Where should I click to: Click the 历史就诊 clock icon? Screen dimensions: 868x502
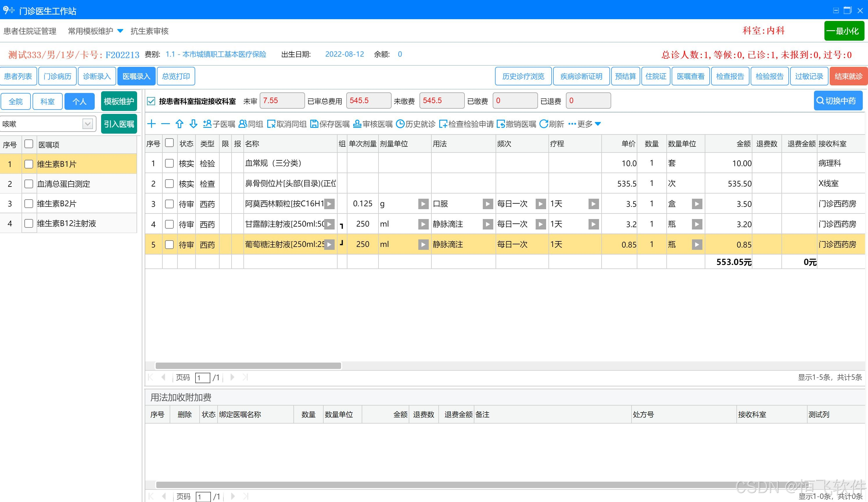tap(400, 124)
